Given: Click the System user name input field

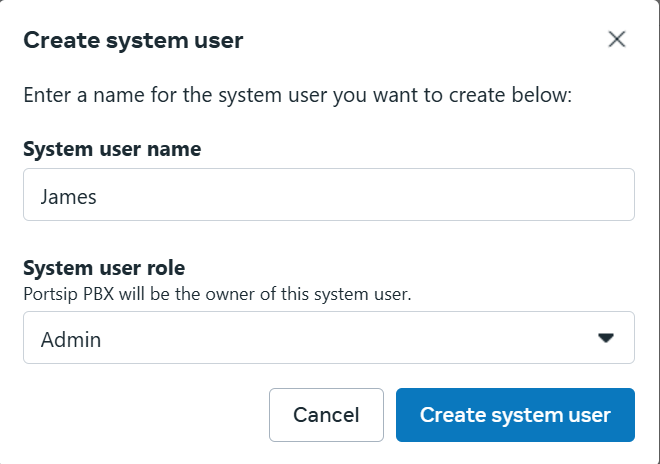Looking at the screenshot, I should tap(328, 195).
